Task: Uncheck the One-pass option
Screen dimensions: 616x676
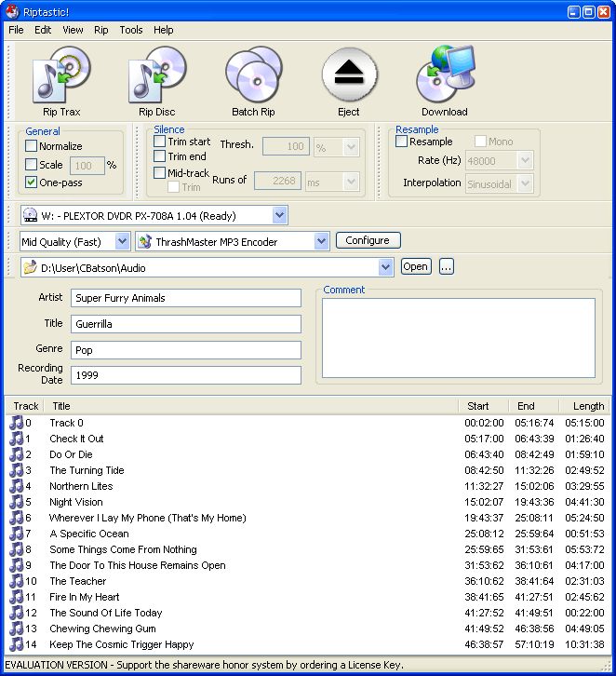Action: [31, 183]
